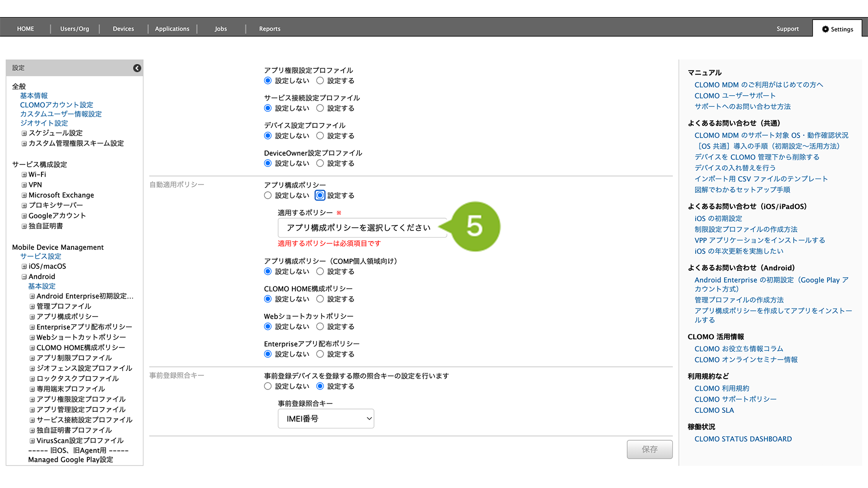The image size is (868, 488).
Task: Expand the Wi-Fi tree node plus icon
Action: [x=24, y=175]
